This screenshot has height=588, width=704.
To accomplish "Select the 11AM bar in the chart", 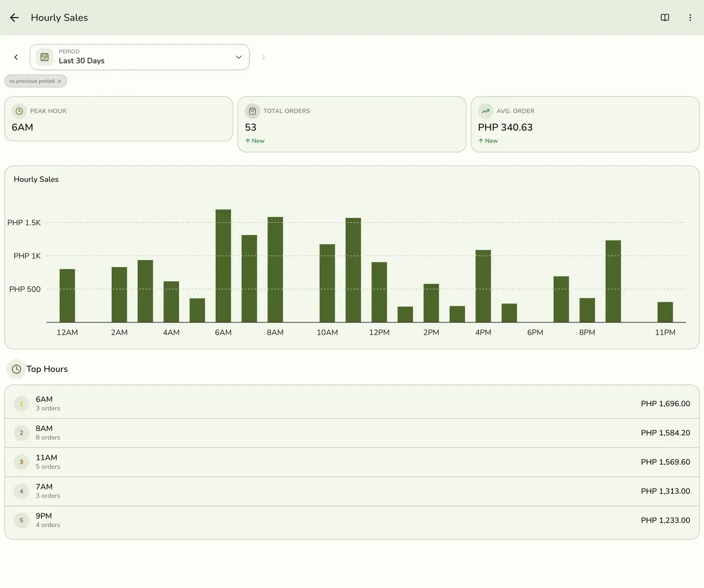I will tap(353, 270).
